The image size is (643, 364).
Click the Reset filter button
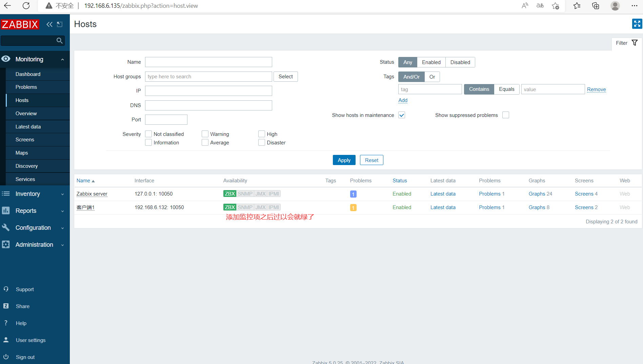coord(371,160)
